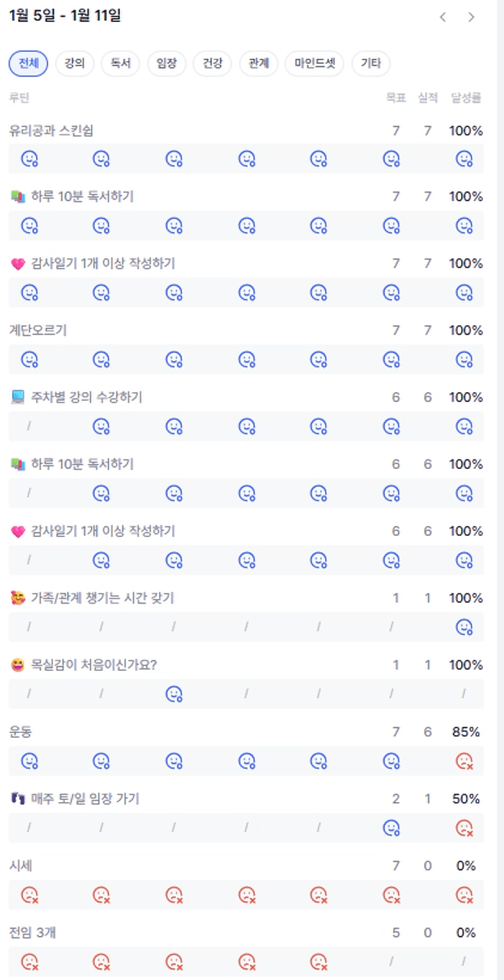Switch to the 강의 category tab

(74, 63)
